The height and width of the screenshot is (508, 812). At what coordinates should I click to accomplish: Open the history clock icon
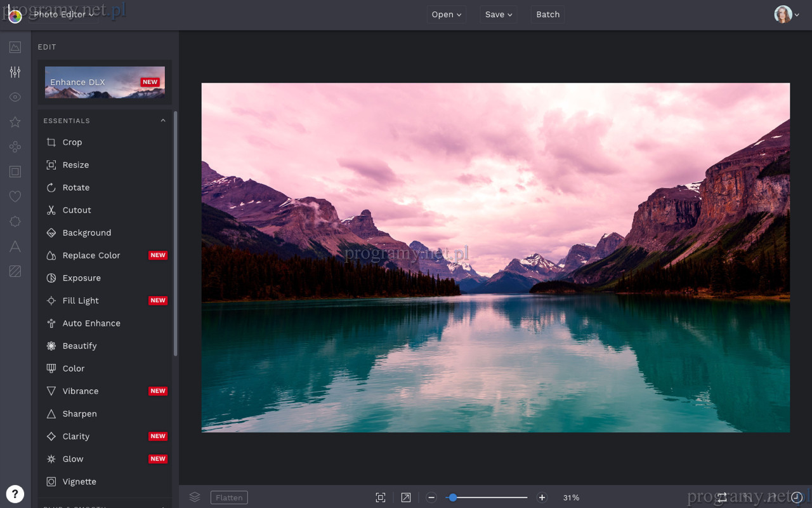[x=797, y=497]
